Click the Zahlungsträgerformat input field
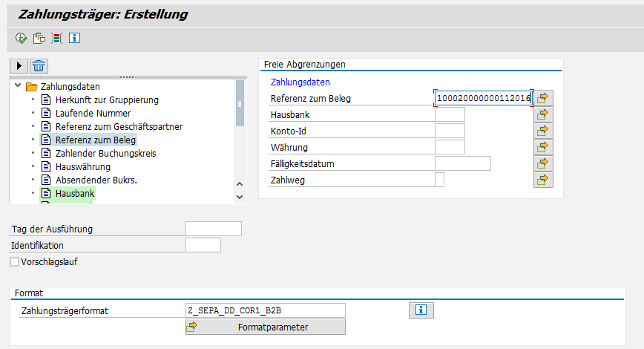Image resolution: width=644 pixels, height=349 pixels. point(265,310)
